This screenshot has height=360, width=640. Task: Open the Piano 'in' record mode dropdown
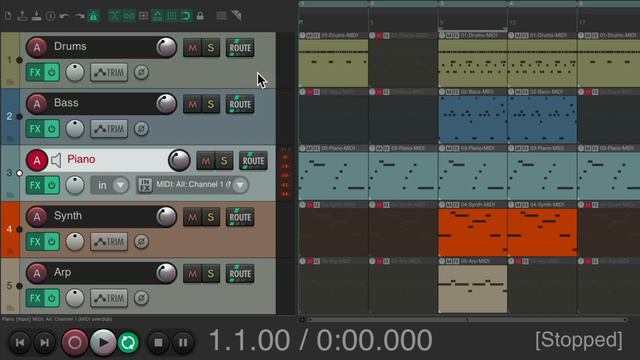click(x=109, y=185)
